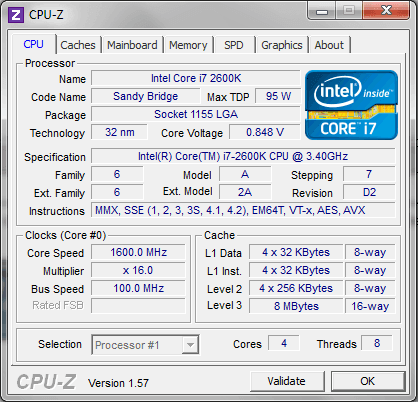The image size is (418, 402).
Task: Open the Mainboard tab
Action: 132,45
